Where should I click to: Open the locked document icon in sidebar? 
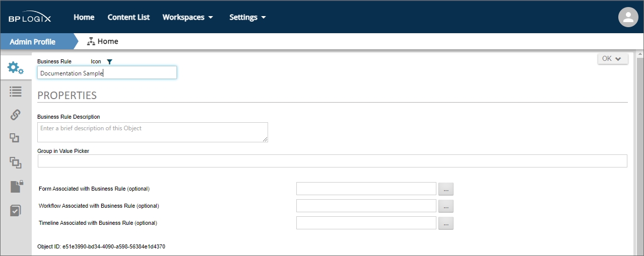[x=16, y=187]
